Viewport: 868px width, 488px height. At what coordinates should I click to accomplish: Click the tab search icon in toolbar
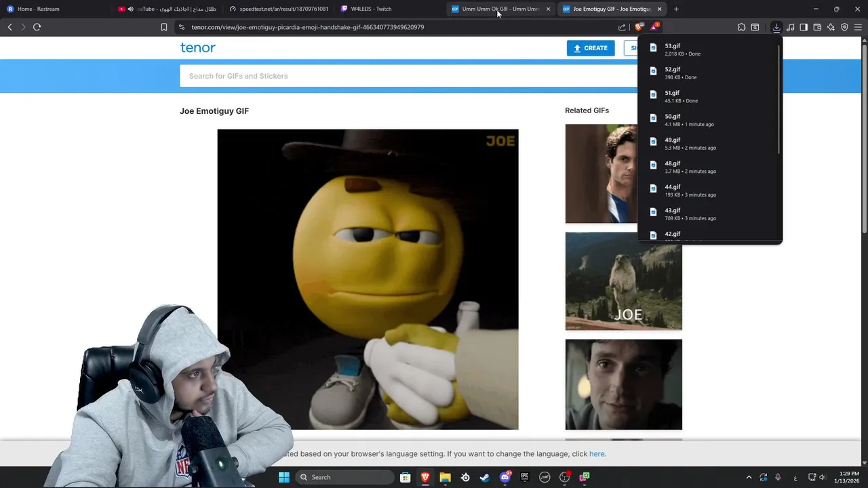(x=755, y=27)
